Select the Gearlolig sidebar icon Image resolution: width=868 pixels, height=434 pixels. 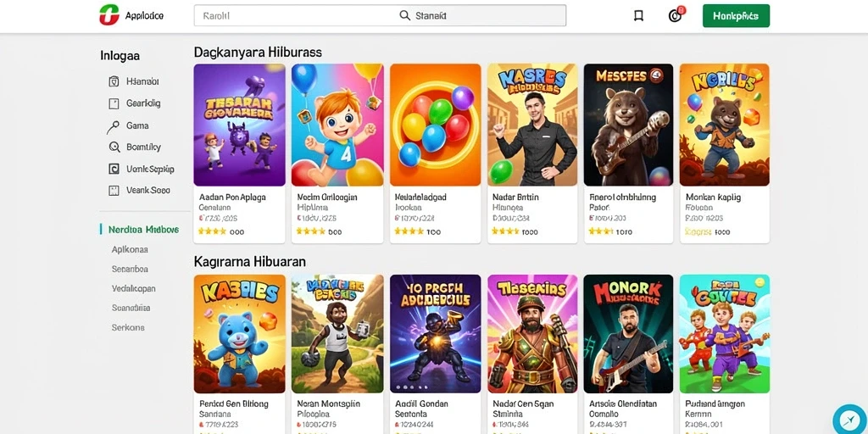click(114, 103)
